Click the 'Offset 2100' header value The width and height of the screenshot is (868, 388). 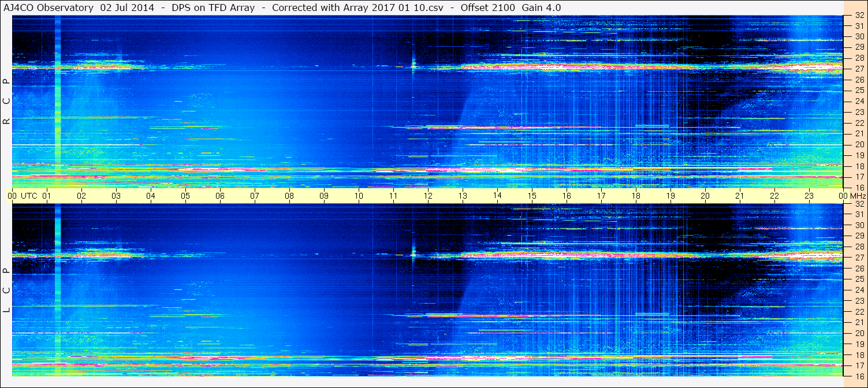(x=489, y=8)
